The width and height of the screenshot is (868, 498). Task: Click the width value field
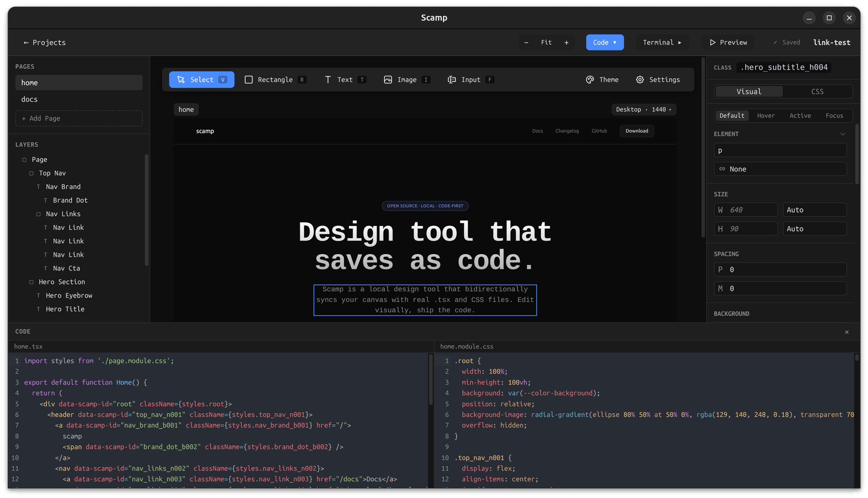click(746, 210)
